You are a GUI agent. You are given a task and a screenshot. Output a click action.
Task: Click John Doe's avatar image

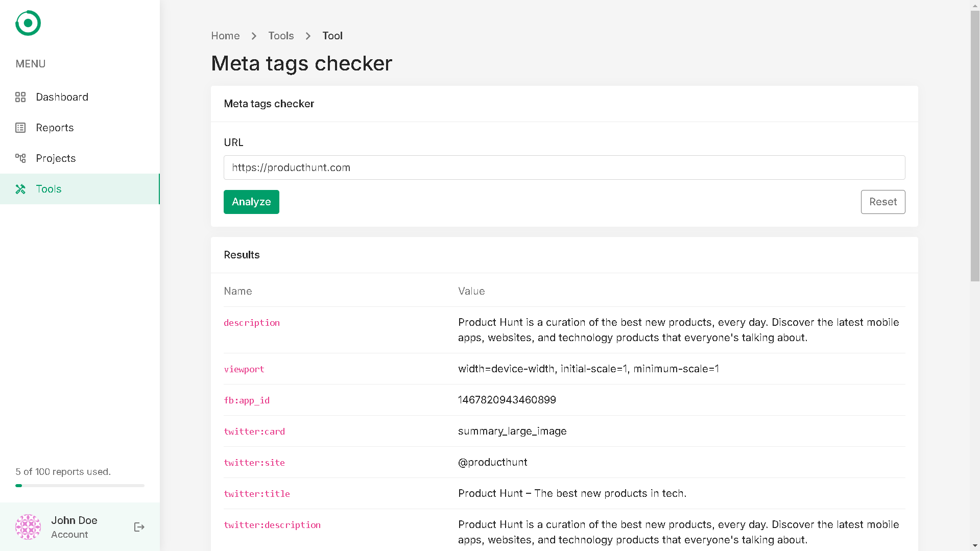tap(28, 527)
